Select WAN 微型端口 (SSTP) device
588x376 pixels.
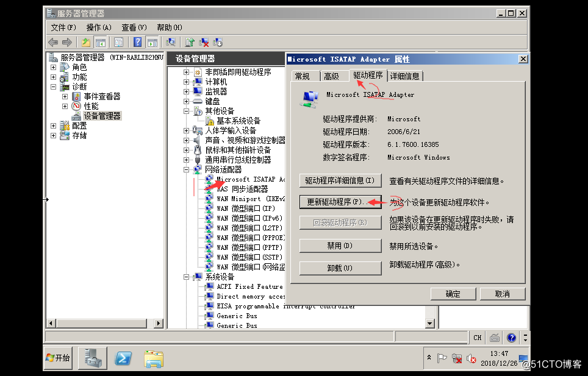pyautogui.click(x=249, y=257)
